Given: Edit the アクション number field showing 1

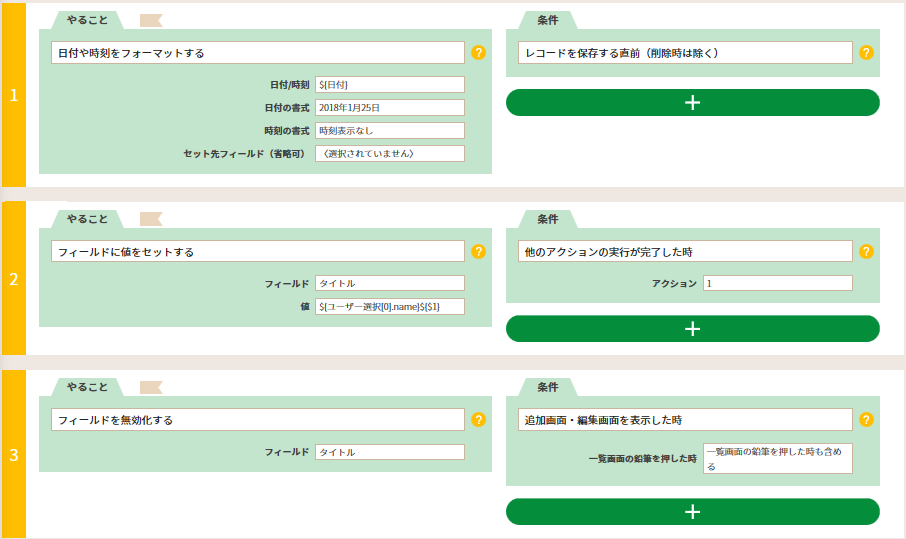Looking at the screenshot, I should [x=778, y=283].
